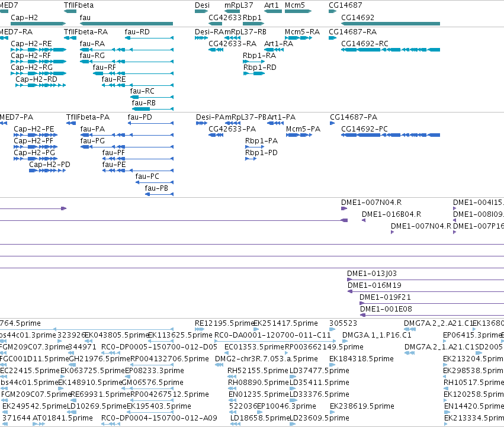
Task: Select protein Rbp1-PD
Action: coord(251,159)
